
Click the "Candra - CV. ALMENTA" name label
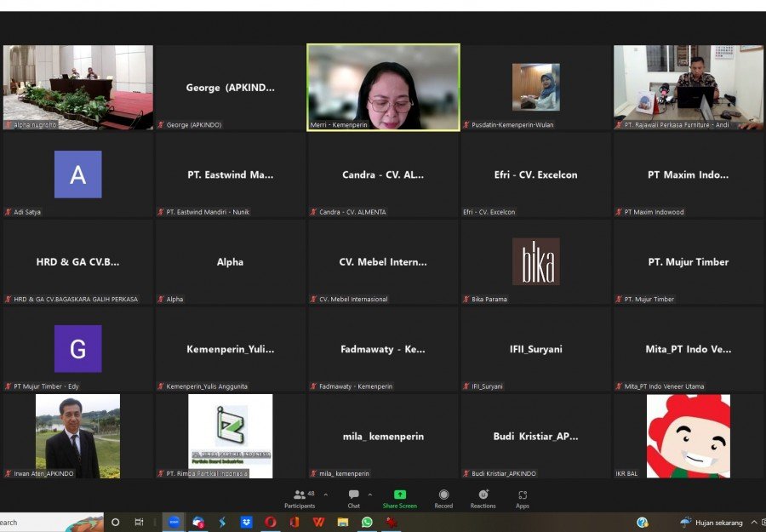pos(352,212)
